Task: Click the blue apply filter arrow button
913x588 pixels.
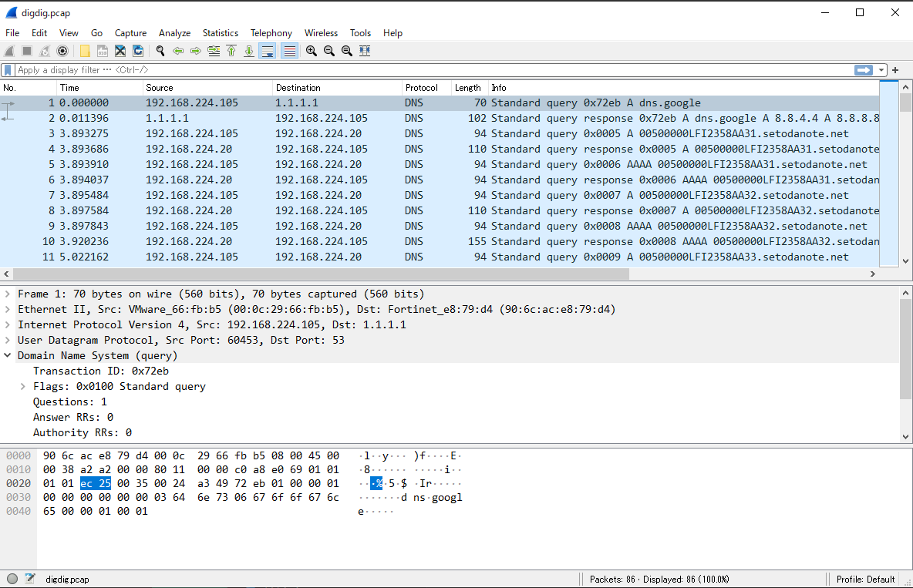Action: tap(862, 69)
